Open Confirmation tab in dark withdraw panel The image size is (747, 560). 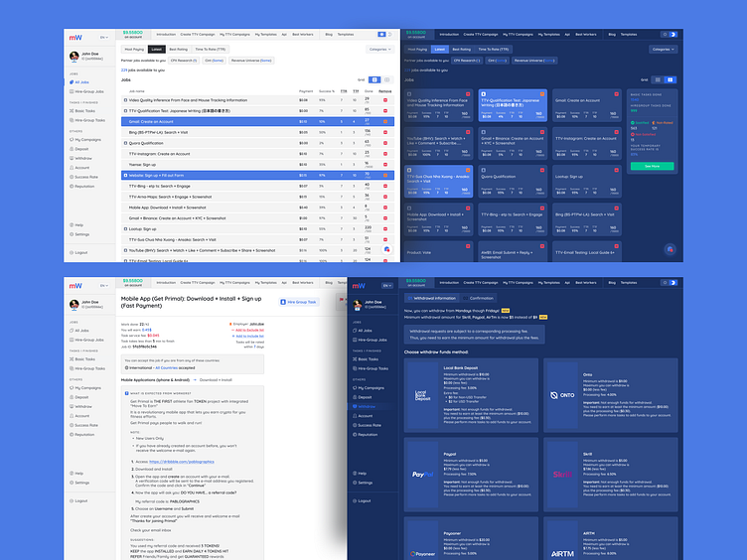click(x=479, y=298)
